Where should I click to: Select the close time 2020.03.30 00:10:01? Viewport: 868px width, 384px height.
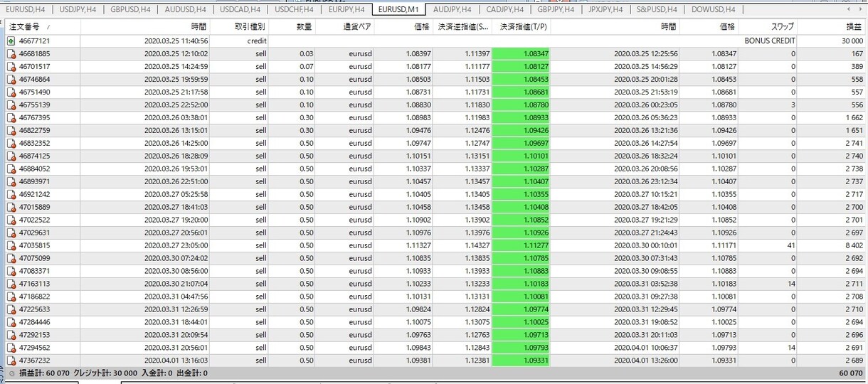click(x=645, y=246)
